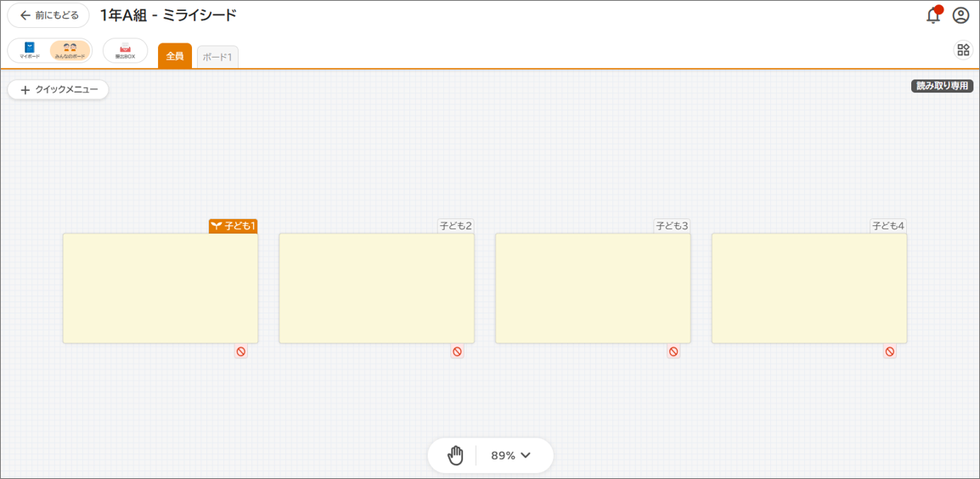Image resolution: width=980 pixels, height=479 pixels.
Task: Open 子ども2's board thumbnail
Action: (376, 288)
